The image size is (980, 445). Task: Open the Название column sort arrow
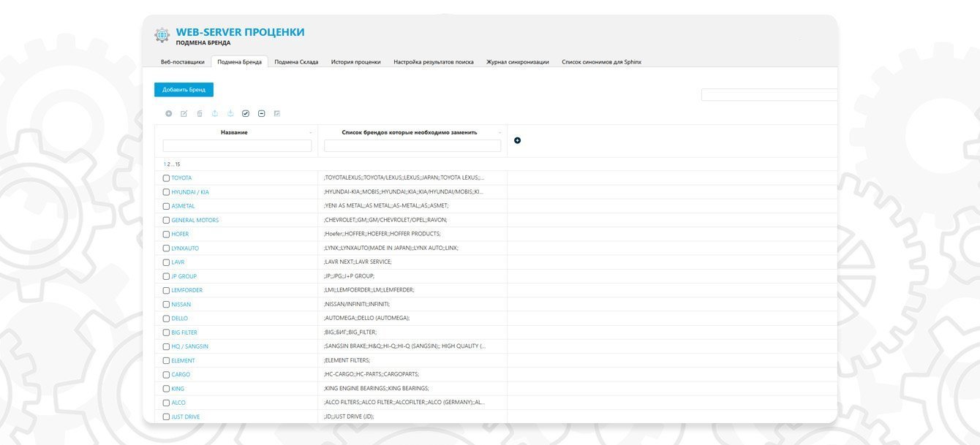coord(311,133)
